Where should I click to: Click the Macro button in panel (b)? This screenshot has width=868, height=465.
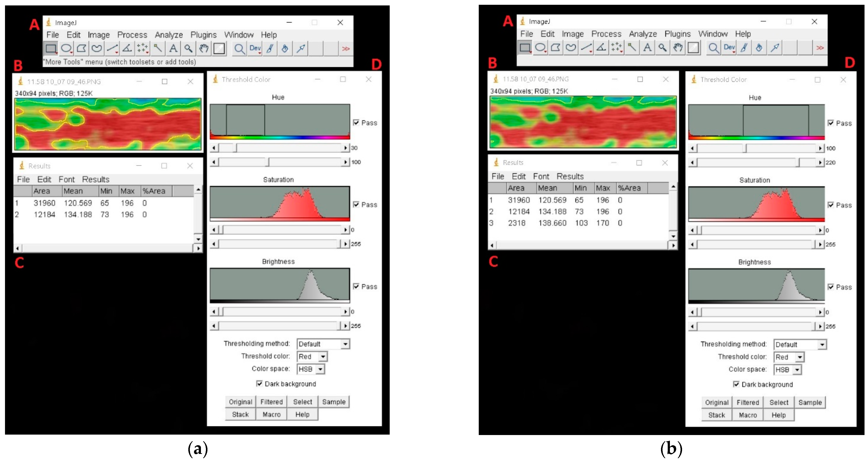[748, 415]
